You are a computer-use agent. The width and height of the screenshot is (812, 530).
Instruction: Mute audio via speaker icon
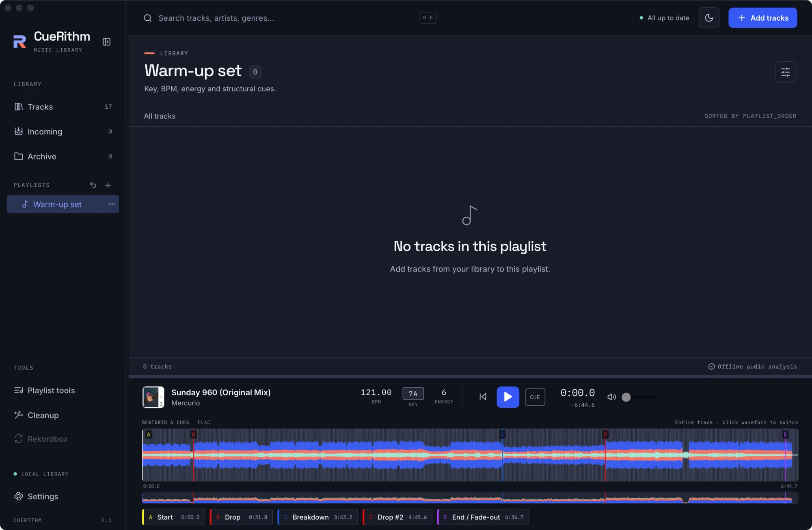pos(611,397)
